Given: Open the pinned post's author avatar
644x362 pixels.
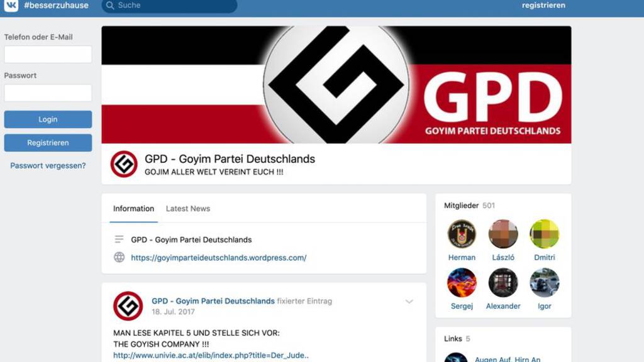Looking at the screenshot, I should [128, 306].
